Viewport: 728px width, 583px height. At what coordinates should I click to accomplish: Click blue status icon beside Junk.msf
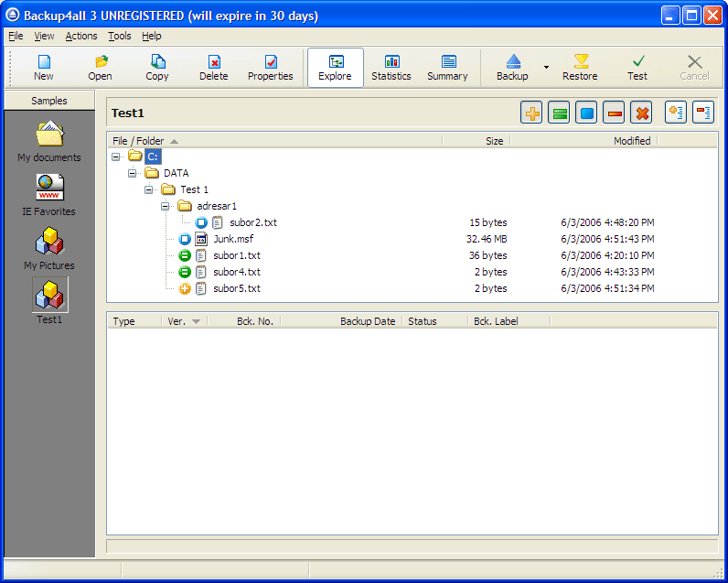[x=185, y=239]
